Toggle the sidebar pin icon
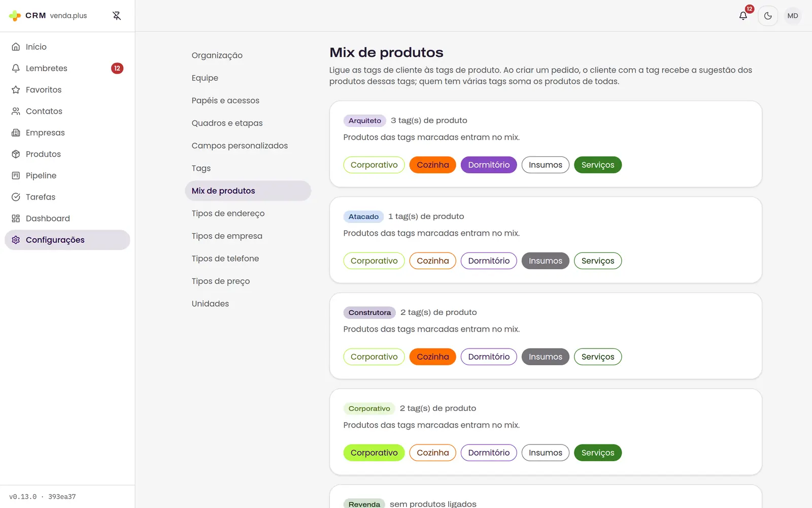The width and height of the screenshot is (812, 508). coord(117,16)
